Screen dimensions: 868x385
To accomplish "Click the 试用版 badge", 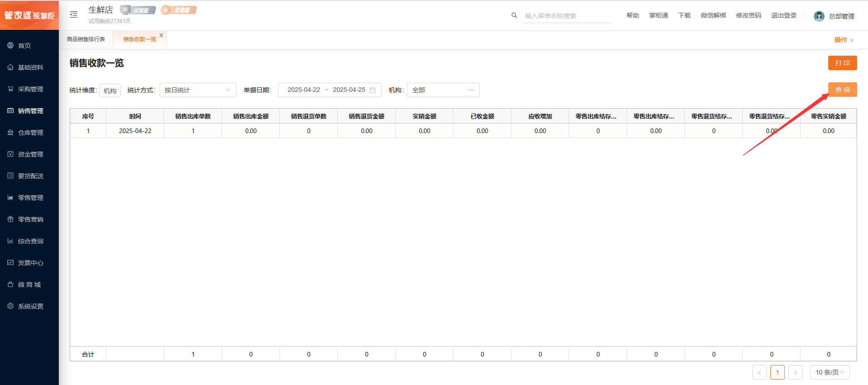I will (x=138, y=10).
